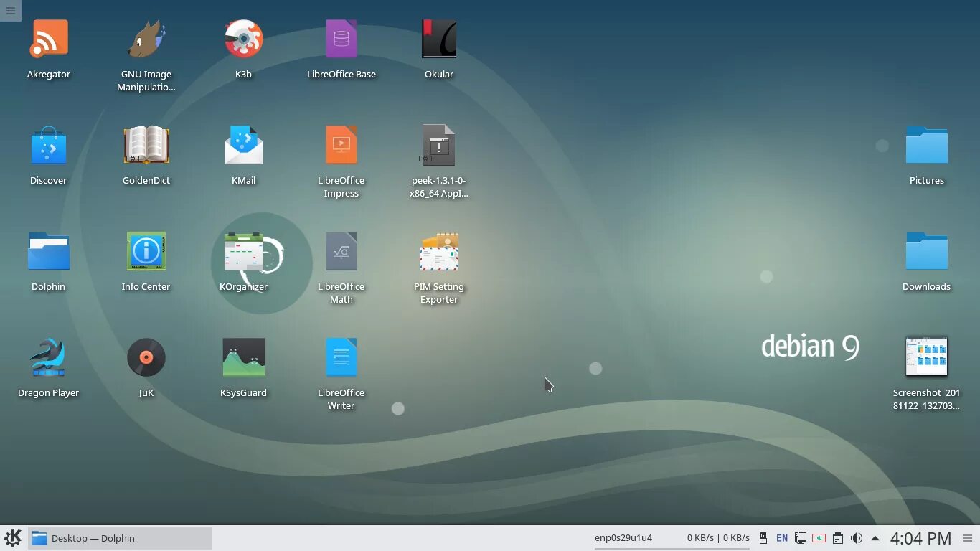Open the KOrganizer calendar icon
980x551 pixels.
[x=244, y=252]
